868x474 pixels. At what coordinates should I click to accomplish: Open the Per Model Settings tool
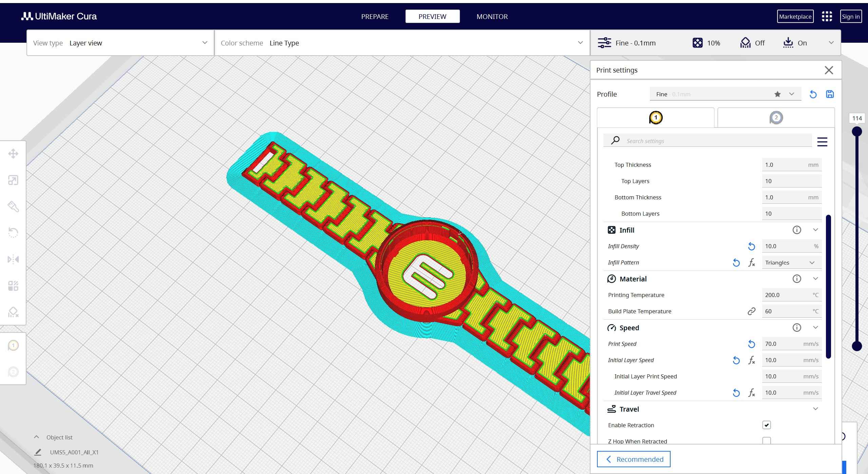coord(13,286)
